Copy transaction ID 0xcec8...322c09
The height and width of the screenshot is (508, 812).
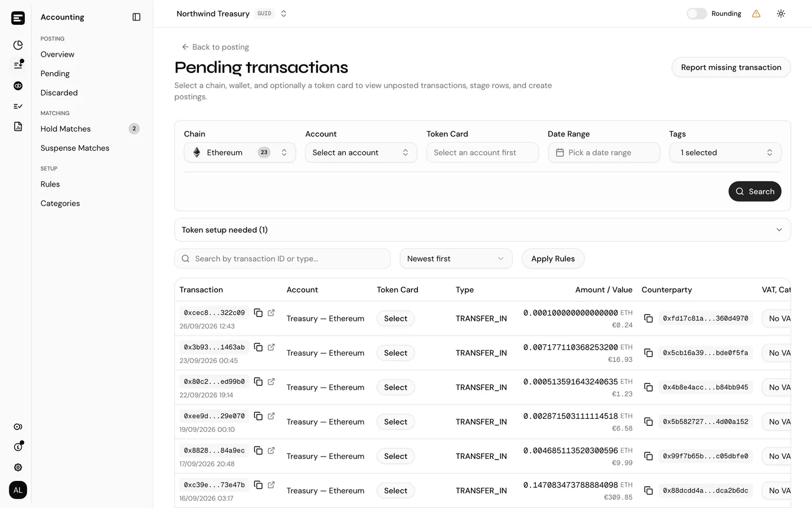[258, 312]
